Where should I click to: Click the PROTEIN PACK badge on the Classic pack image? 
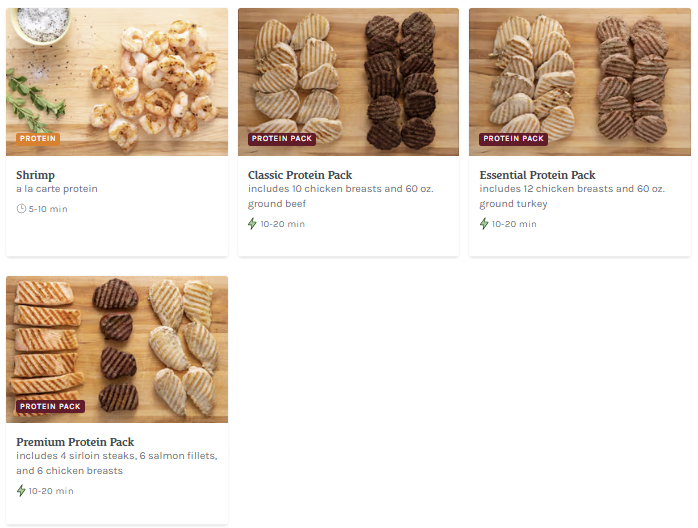coord(282,138)
